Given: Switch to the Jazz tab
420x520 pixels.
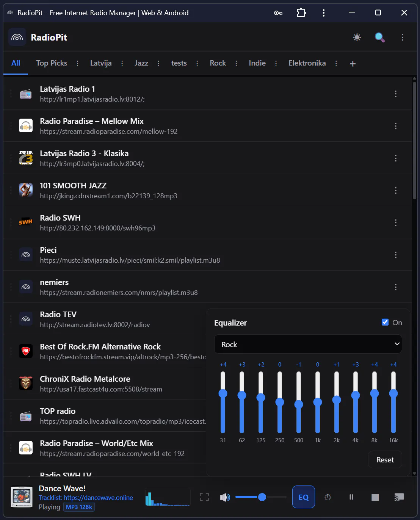Looking at the screenshot, I should (x=141, y=63).
